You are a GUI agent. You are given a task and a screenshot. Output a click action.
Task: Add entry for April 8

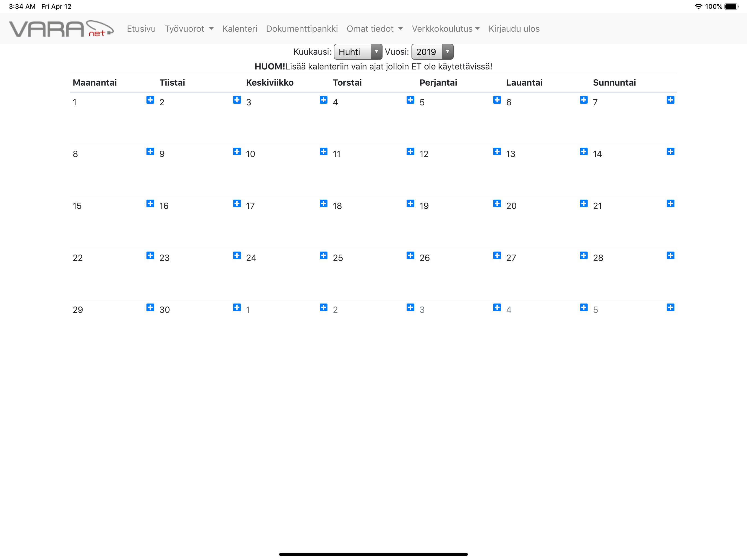pos(150,151)
